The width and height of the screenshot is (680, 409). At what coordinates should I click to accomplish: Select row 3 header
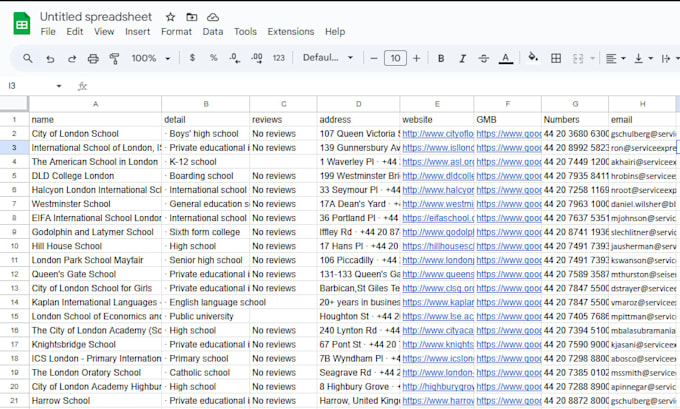coord(14,148)
